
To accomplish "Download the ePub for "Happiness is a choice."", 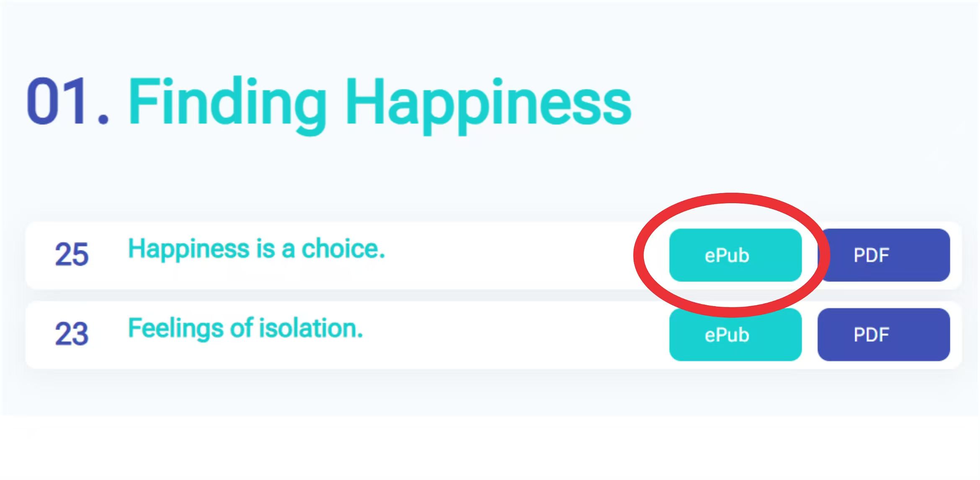I will click(735, 255).
